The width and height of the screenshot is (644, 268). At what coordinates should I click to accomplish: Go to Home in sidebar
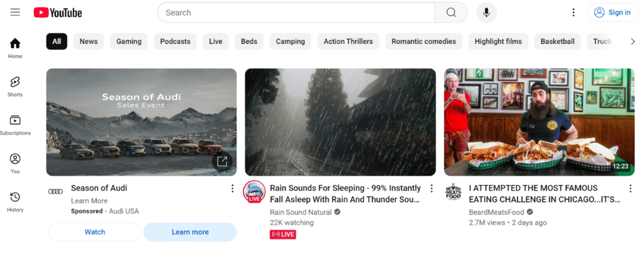pyautogui.click(x=15, y=48)
